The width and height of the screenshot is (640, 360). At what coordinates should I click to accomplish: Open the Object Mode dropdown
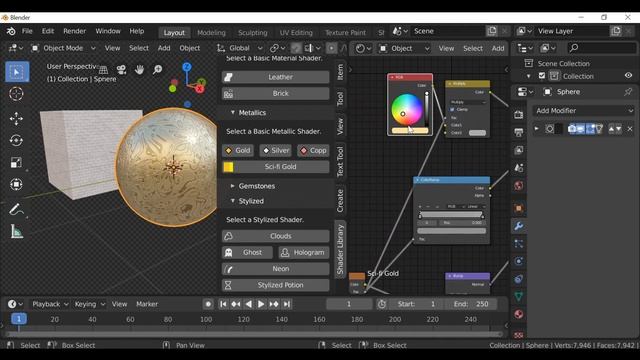[64, 48]
